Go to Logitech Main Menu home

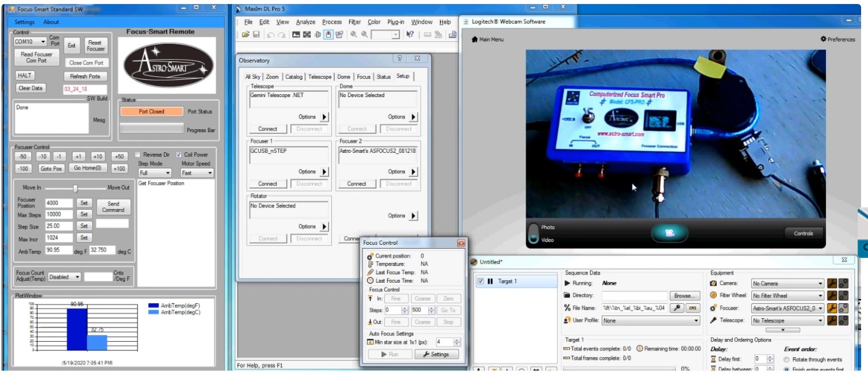click(487, 39)
